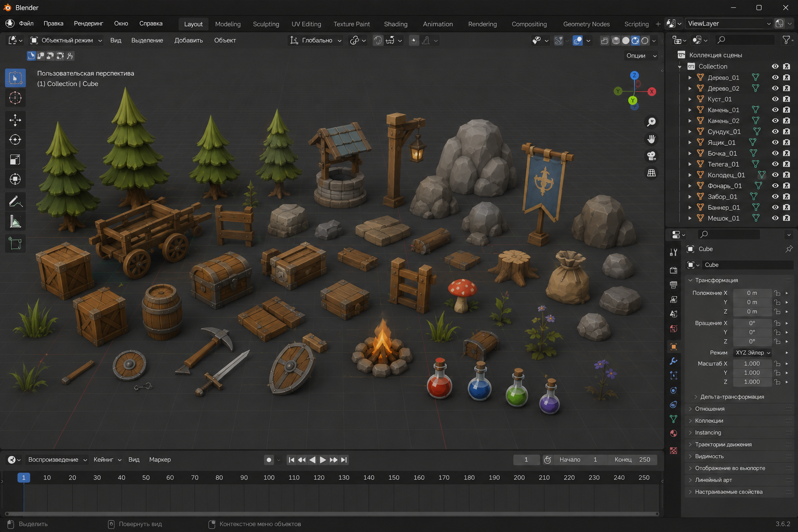Screen dimensions: 798x532
Task: Toggle visibility of Колодец_01
Action: tap(775, 175)
